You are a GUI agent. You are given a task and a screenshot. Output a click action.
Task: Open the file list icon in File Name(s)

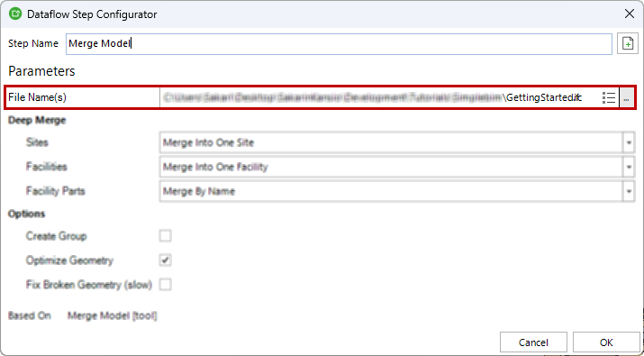coord(609,98)
